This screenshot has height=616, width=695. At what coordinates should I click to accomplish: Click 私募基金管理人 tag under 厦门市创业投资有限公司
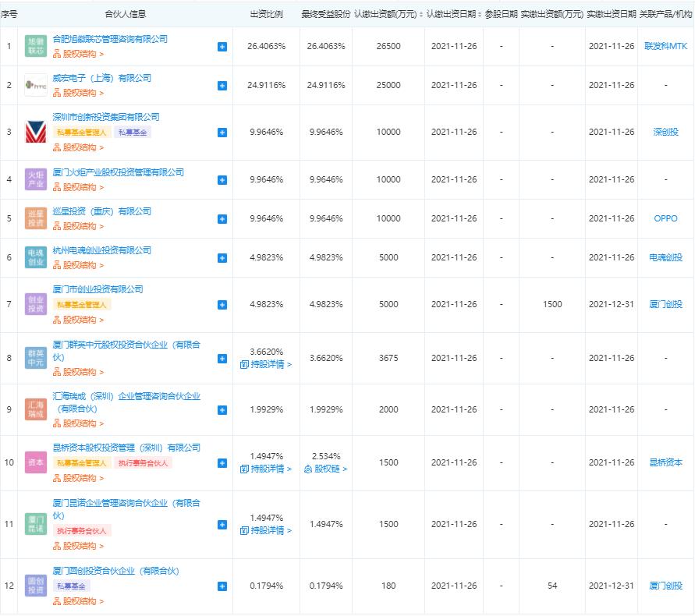tap(82, 304)
